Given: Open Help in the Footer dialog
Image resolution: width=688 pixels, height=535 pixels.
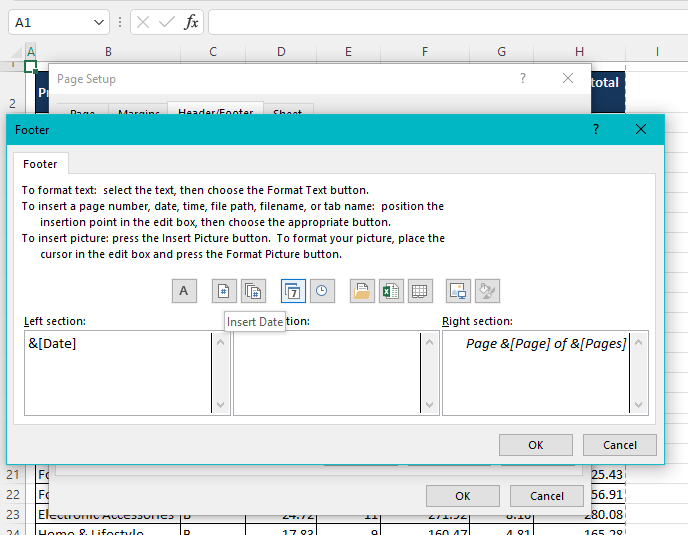Looking at the screenshot, I should tap(596, 130).
